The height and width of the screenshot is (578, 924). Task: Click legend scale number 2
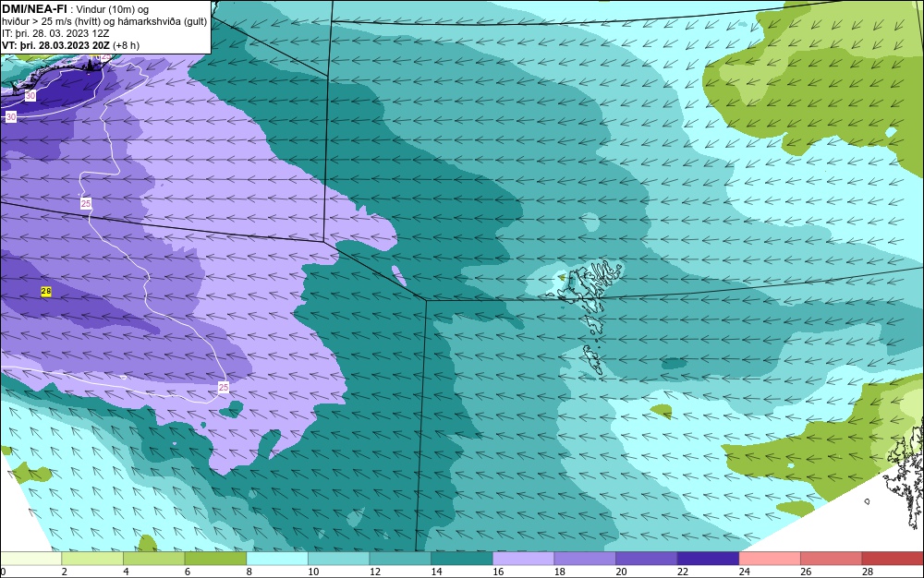pos(65,572)
